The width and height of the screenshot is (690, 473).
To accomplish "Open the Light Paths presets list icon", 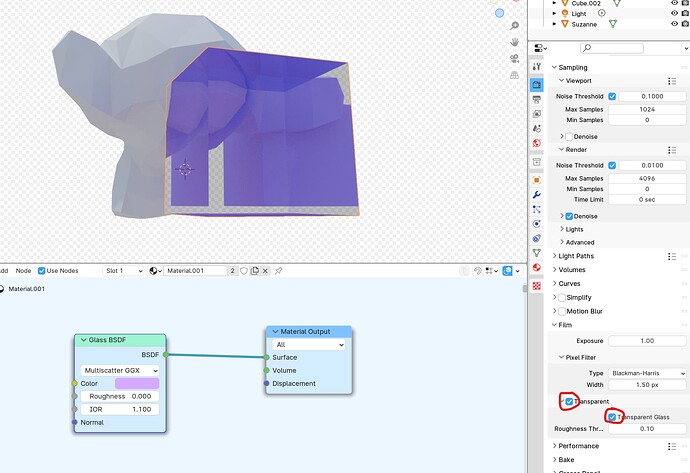I will (x=672, y=256).
